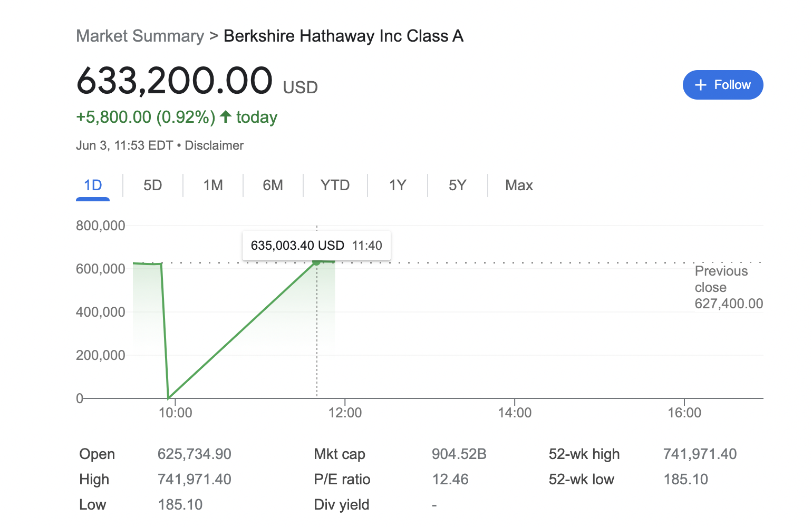Open the Disclaimer link
Viewport: 812px width, 527px height.
(x=214, y=145)
